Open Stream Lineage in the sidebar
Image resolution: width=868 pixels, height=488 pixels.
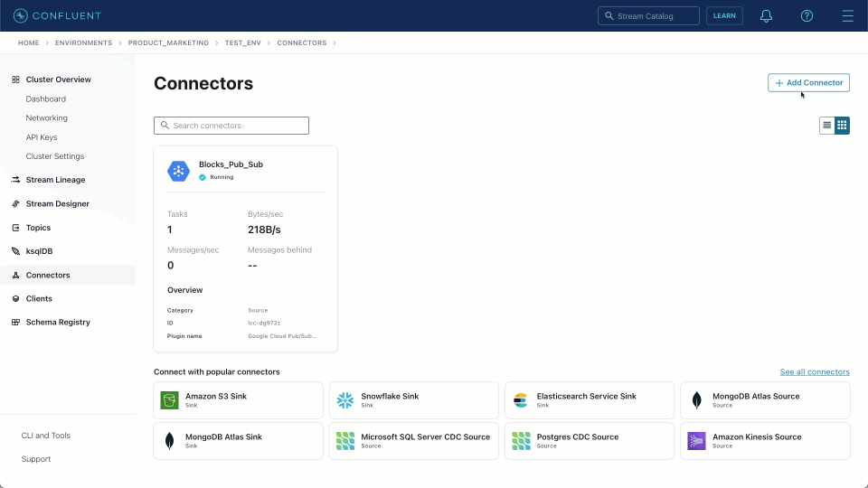55,180
